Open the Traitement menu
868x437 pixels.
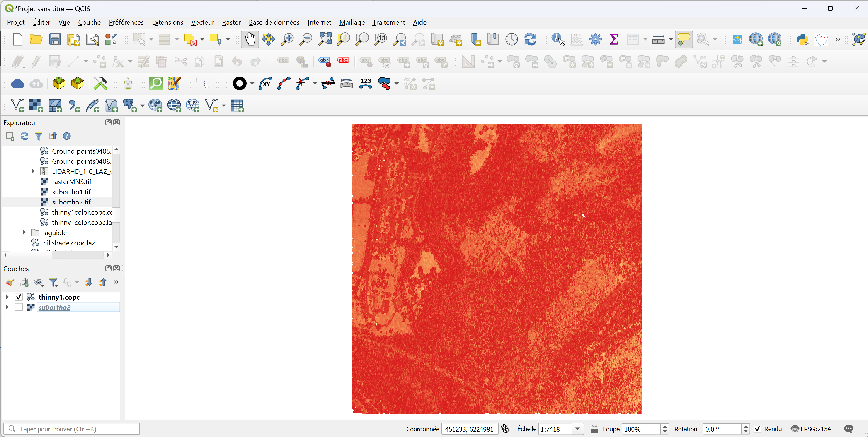(x=388, y=22)
